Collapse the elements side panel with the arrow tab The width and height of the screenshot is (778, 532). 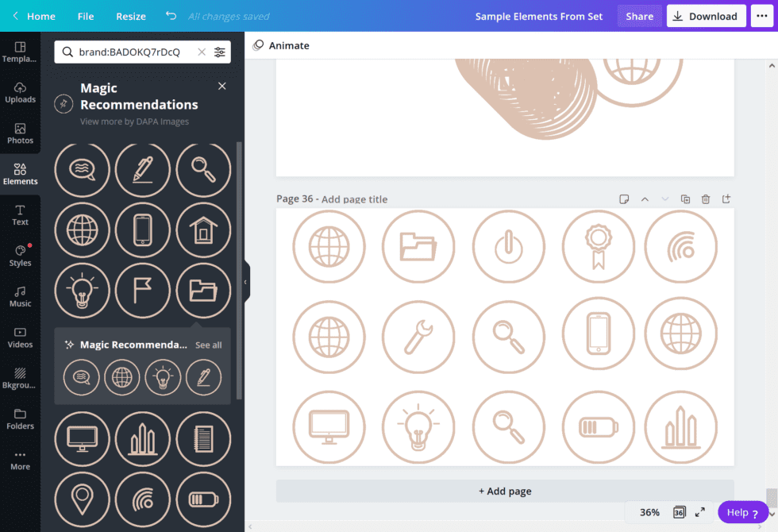pyautogui.click(x=246, y=280)
